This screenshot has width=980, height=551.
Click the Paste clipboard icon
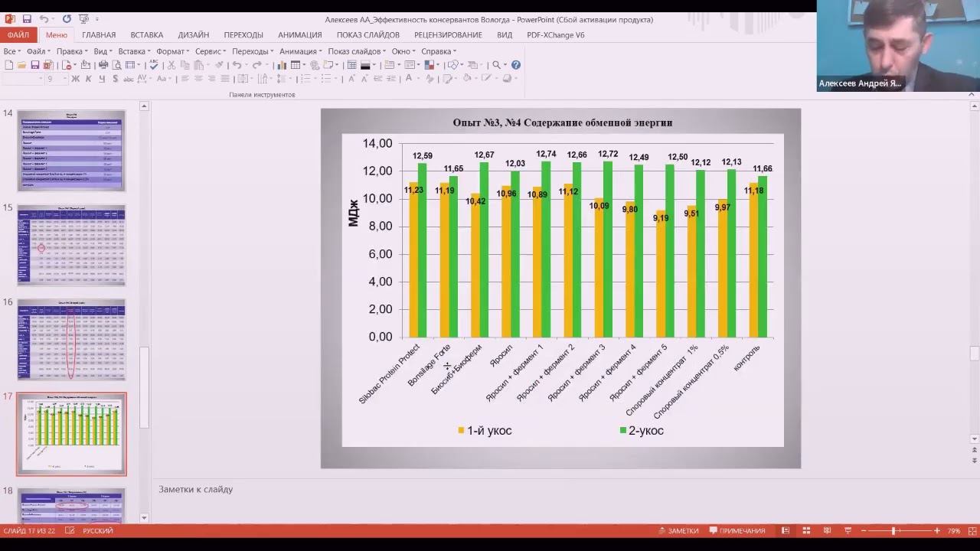(x=198, y=65)
